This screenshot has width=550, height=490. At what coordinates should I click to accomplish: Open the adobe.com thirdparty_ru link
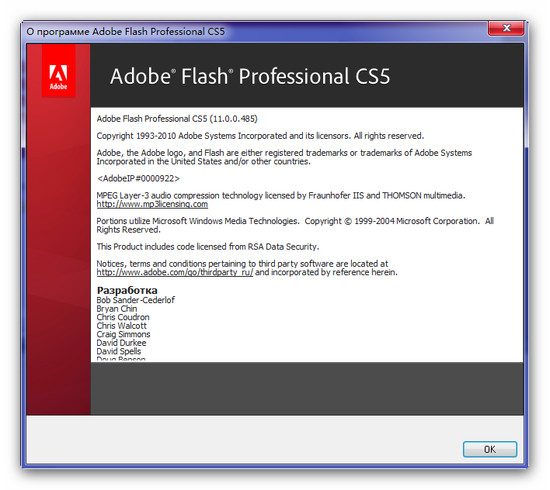[x=175, y=273]
